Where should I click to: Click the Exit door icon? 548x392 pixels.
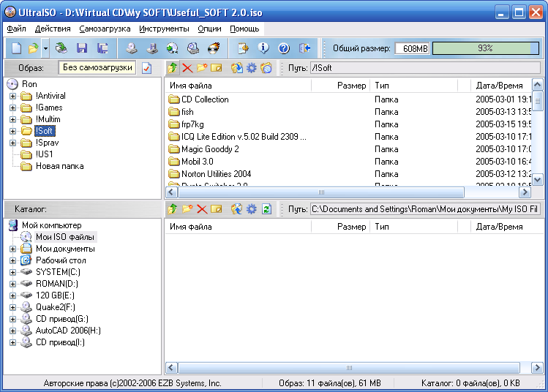click(x=305, y=48)
